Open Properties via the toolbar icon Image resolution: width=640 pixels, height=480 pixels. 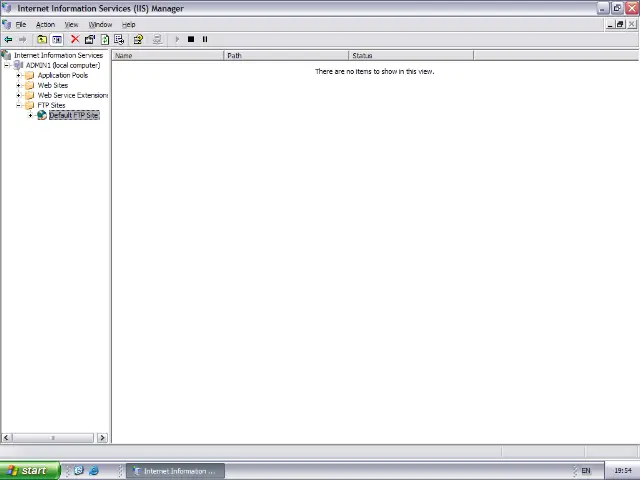[90, 39]
